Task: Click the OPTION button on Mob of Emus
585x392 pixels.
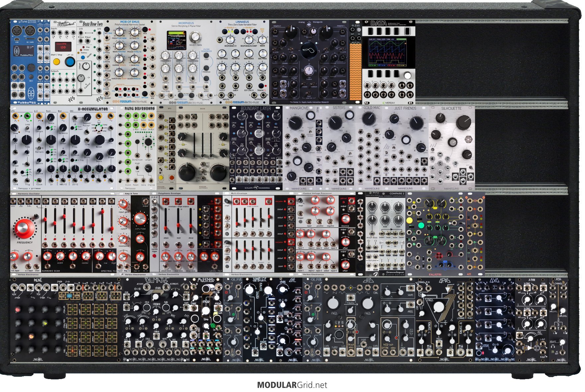Action: (145, 94)
